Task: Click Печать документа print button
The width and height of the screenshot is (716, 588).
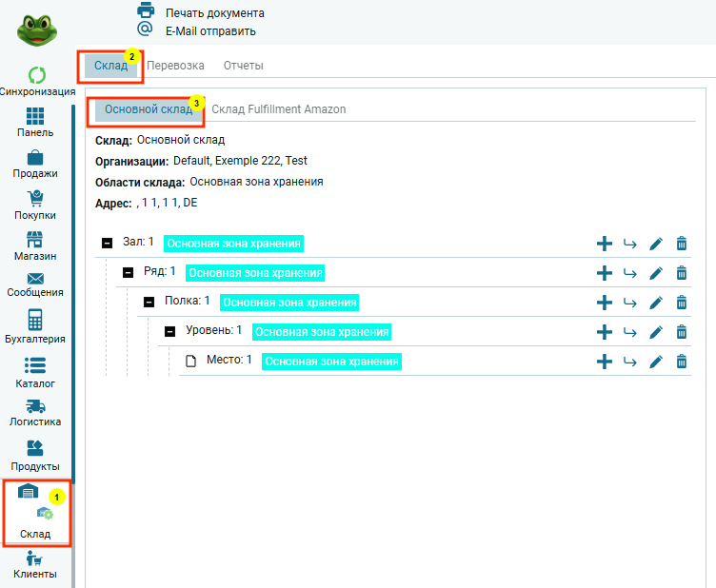Action: 214,13
